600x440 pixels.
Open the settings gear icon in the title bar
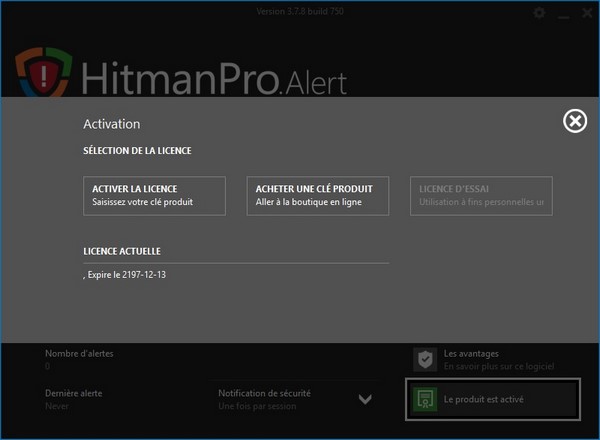(x=539, y=13)
